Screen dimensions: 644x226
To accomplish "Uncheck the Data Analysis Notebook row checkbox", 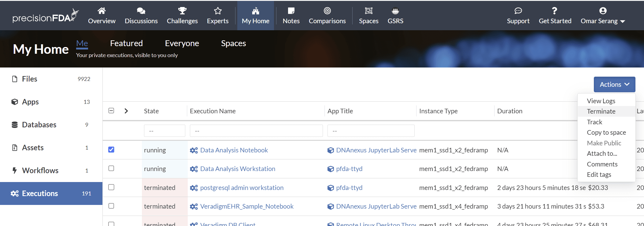I will coord(111,150).
